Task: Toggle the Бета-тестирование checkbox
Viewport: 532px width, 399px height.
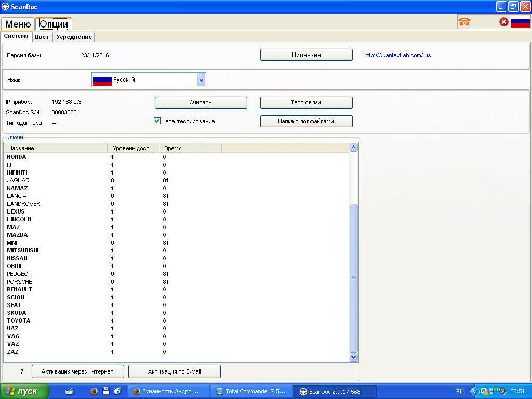Action: pyautogui.click(x=157, y=121)
